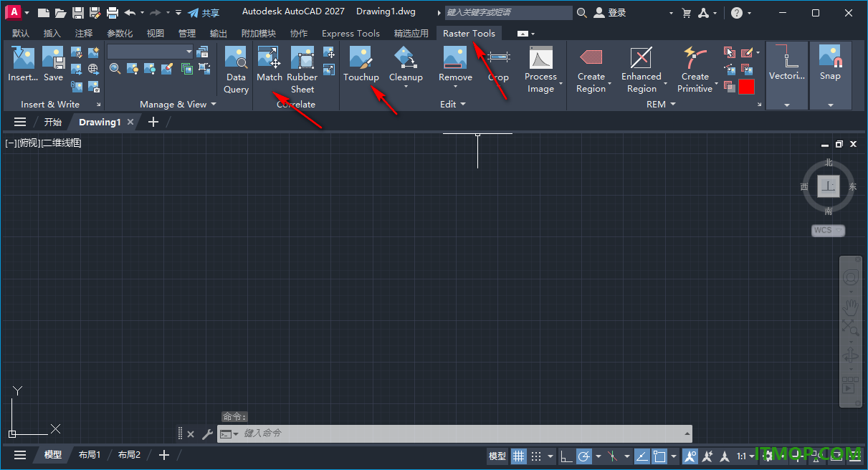Click the pan hand icon in navigation bar
The width and height of the screenshot is (868, 470).
pyautogui.click(x=851, y=307)
